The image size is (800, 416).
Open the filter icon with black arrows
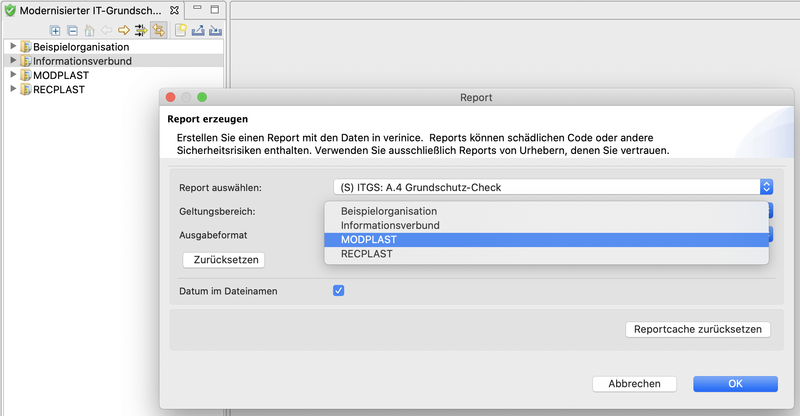(x=141, y=31)
